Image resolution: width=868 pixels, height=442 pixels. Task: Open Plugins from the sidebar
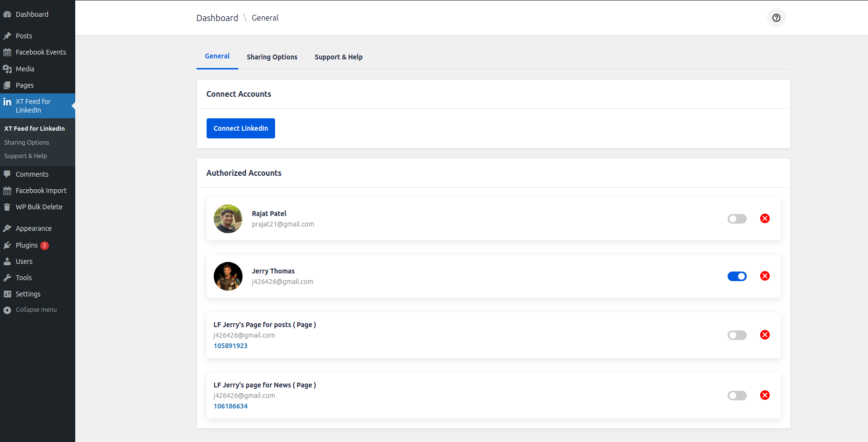pos(26,245)
